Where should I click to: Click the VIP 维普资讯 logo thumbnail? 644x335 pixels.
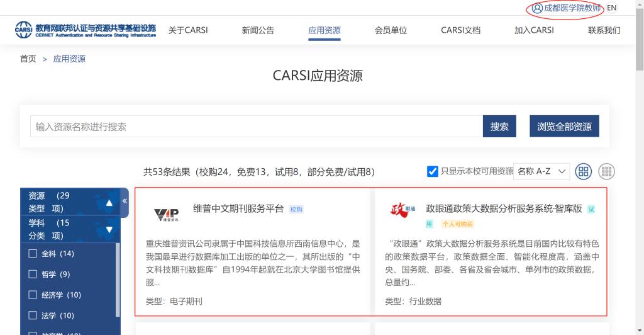[x=166, y=215]
